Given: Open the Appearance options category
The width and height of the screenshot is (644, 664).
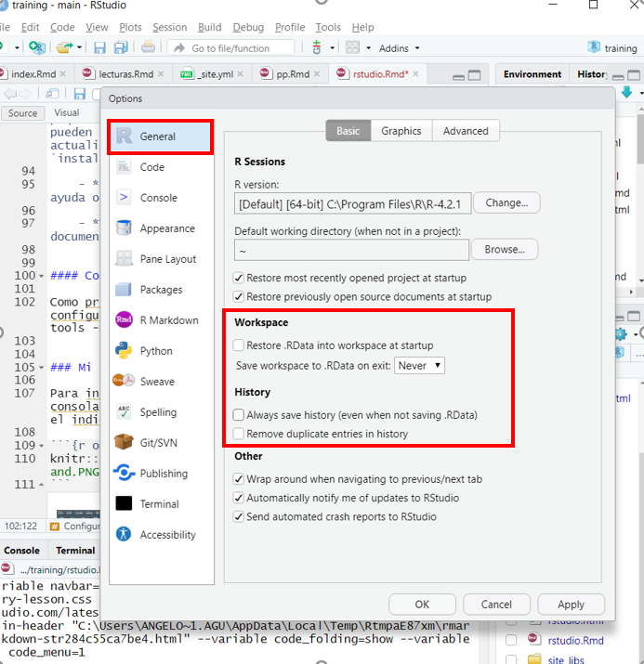Looking at the screenshot, I should click(x=161, y=228).
